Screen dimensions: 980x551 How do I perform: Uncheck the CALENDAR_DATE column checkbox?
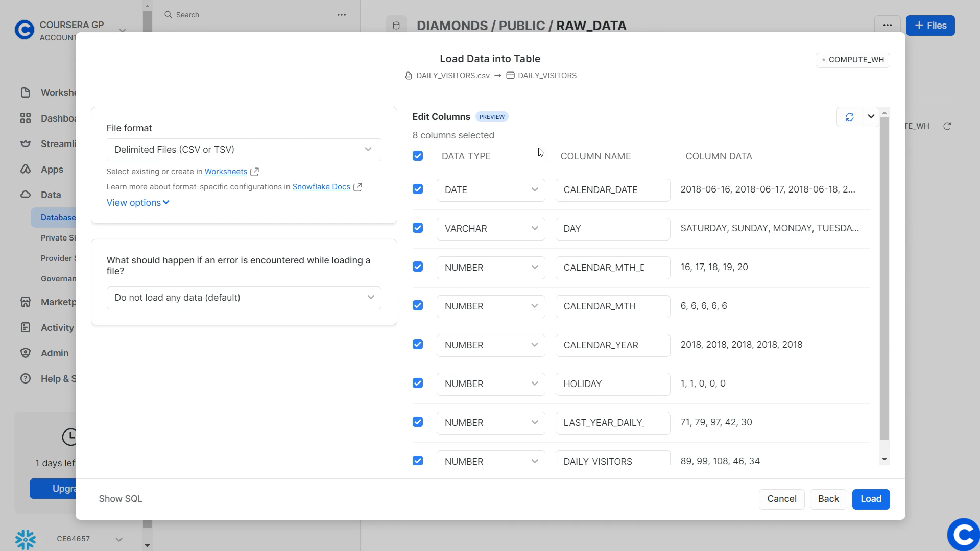coord(418,189)
